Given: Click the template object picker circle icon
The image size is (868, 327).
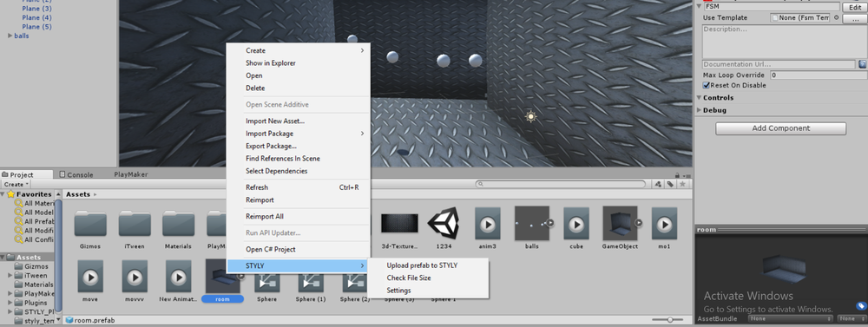Looking at the screenshot, I should tap(837, 17).
